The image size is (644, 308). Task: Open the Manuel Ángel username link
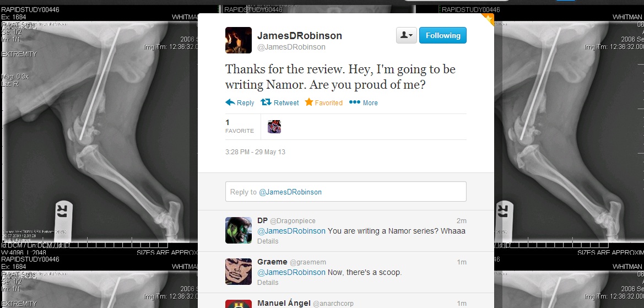coord(284,303)
